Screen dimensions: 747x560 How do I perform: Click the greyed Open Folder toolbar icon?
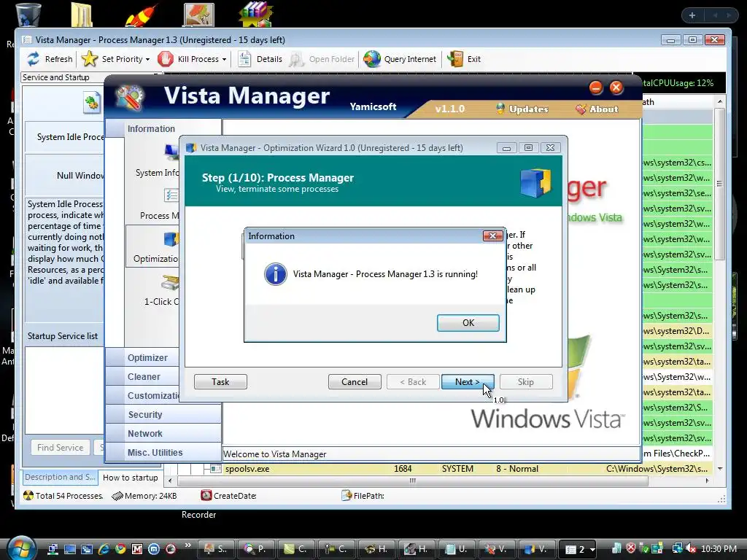296,59
